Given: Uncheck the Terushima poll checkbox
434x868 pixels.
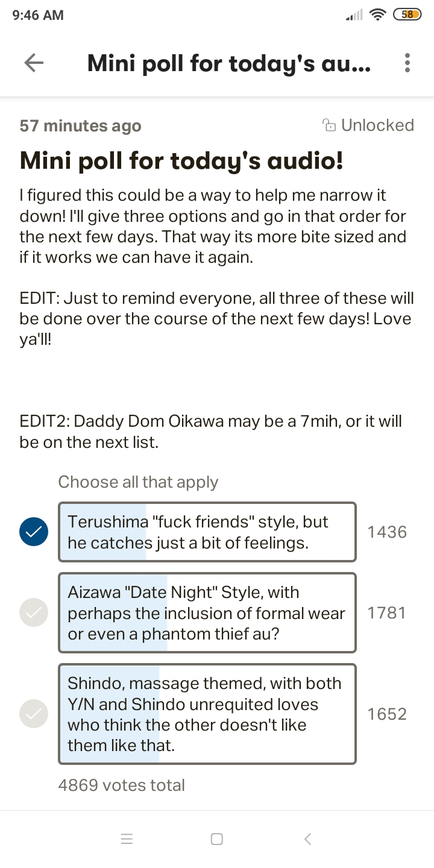Looking at the screenshot, I should pyautogui.click(x=34, y=532).
